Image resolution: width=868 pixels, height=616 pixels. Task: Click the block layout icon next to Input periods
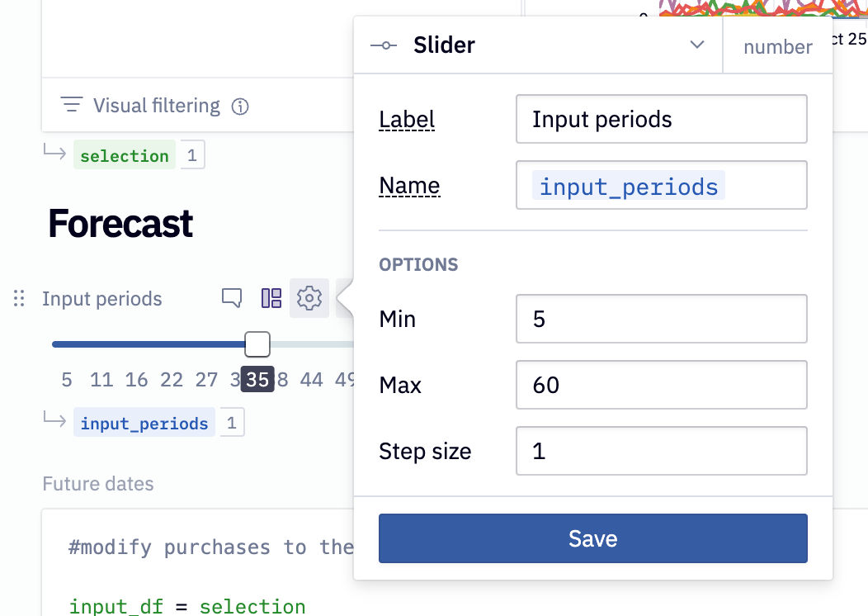click(271, 298)
